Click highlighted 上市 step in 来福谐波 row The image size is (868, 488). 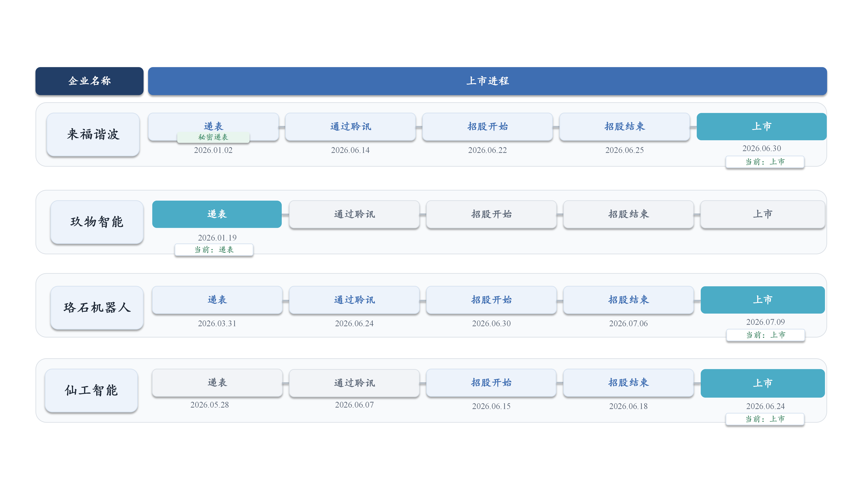(x=761, y=127)
